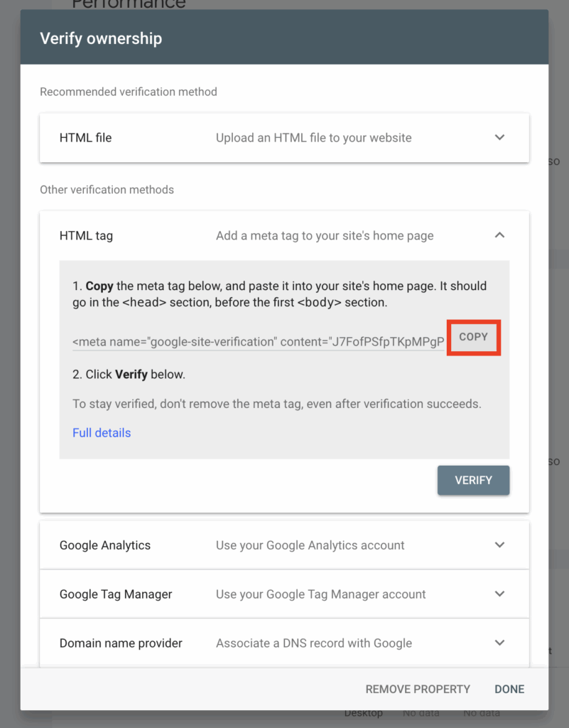The width and height of the screenshot is (569, 728).
Task: Expand the Google Tag Manager chevron arrow
Action: coord(499,594)
